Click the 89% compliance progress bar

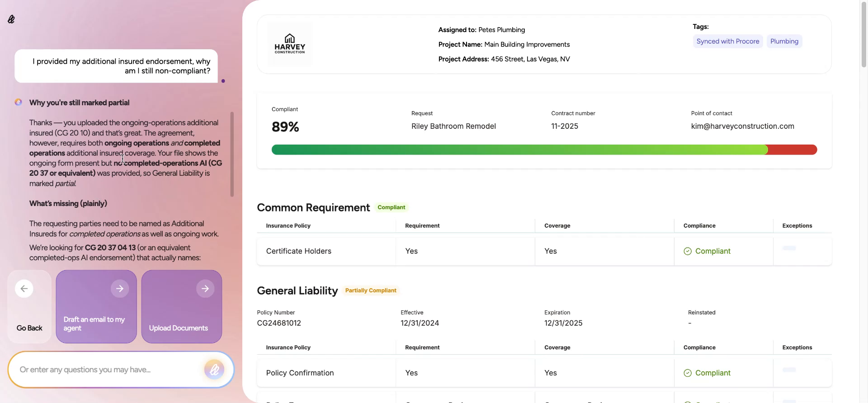[x=544, y=150]
